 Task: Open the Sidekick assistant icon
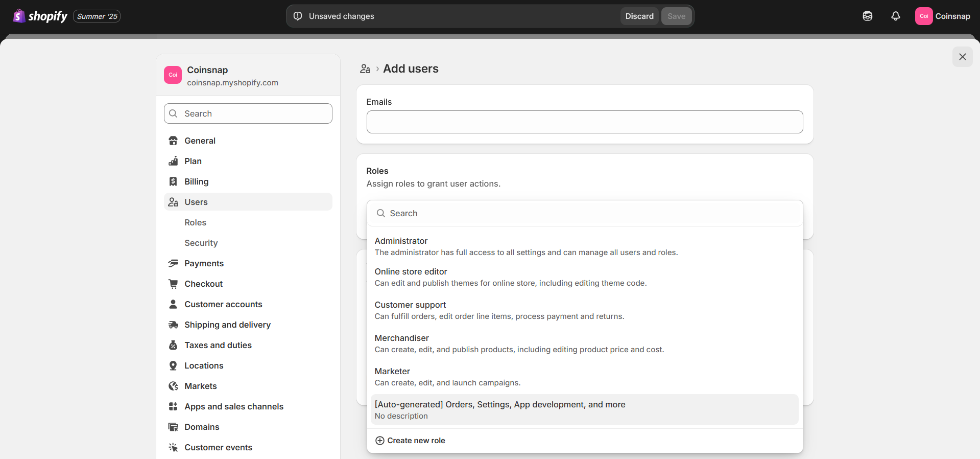pyautogui.click(x=867, y=16)
